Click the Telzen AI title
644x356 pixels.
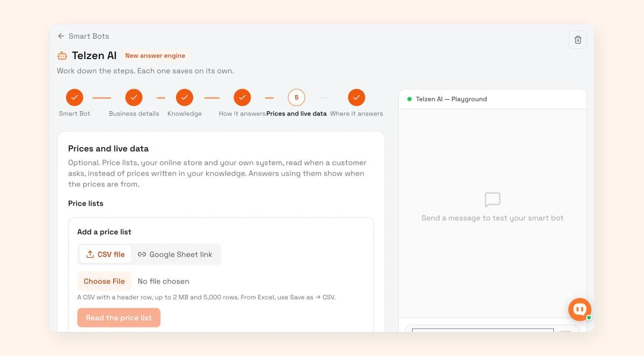tap(94, 55)
